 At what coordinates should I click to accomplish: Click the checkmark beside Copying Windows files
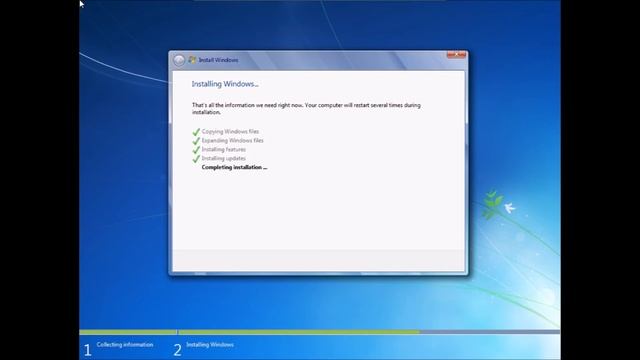pyautogui.click(x=196, y=132)
